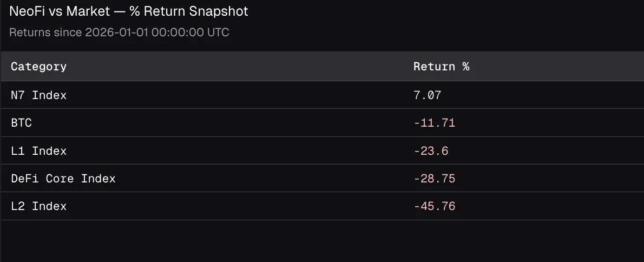Click 'UTC' in the subtitle
The height and width of the screenshot is (262, 644).
point(218,32)
